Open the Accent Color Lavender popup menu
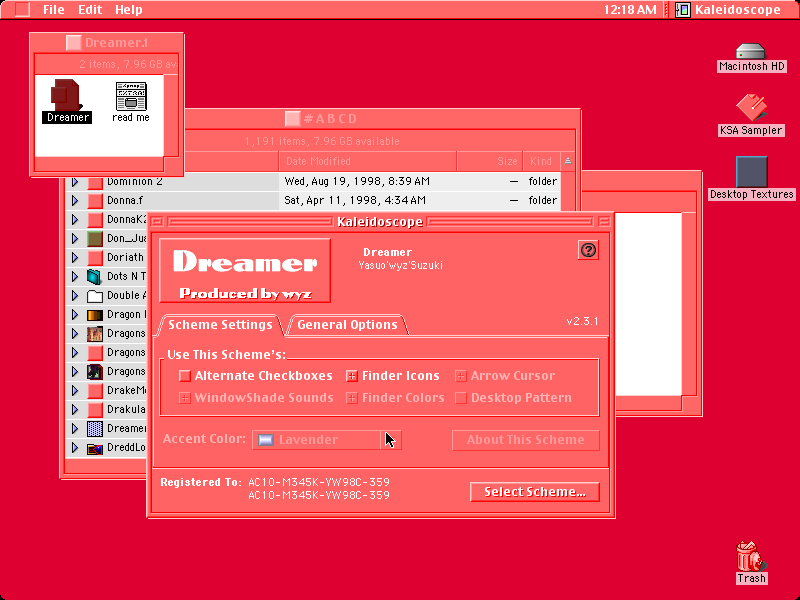 [x=327, y=440]
